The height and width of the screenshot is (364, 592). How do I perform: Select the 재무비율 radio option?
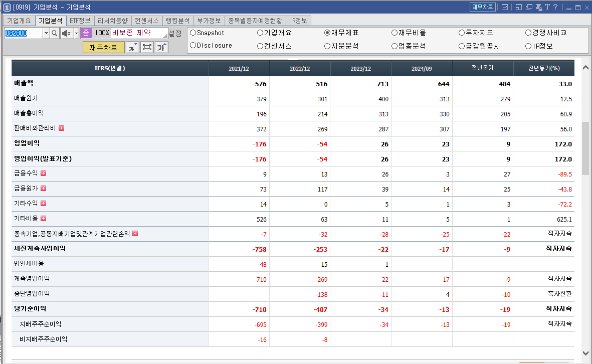coord(394,33)
